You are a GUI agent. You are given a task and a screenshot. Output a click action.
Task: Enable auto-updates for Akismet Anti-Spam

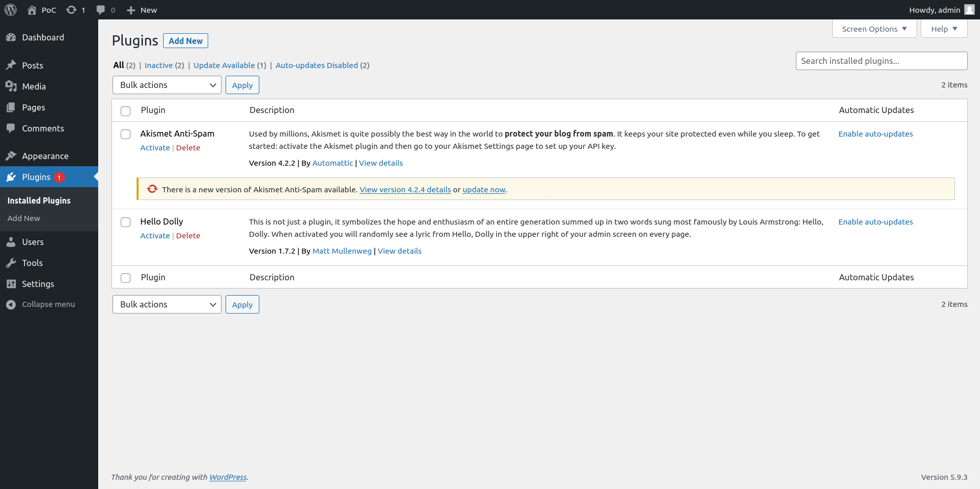point(876,134)
